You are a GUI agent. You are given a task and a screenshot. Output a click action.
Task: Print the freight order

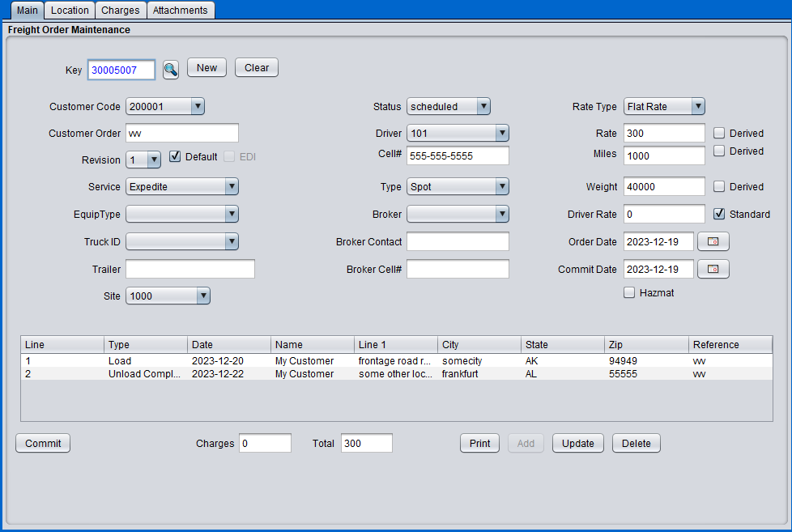(479, 443)
